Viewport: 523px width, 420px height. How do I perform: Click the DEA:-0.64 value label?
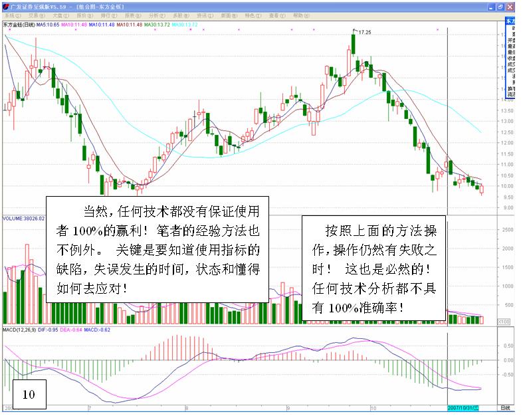pos(71,330)
